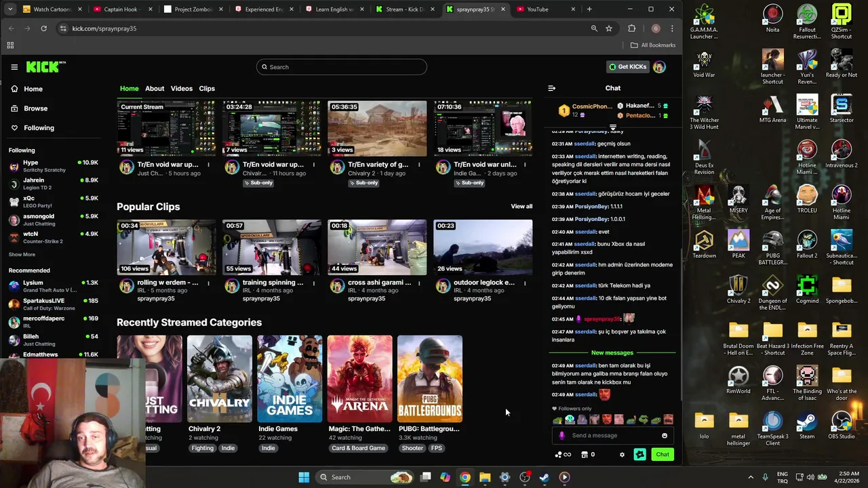Select the PEAK desktop icon
This screenshot has width=868, height=488.
click(x=738, y=245)
